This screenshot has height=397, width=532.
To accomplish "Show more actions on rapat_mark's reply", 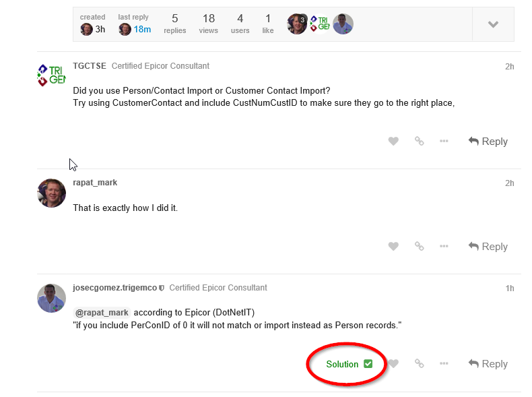I will point(444,246).
